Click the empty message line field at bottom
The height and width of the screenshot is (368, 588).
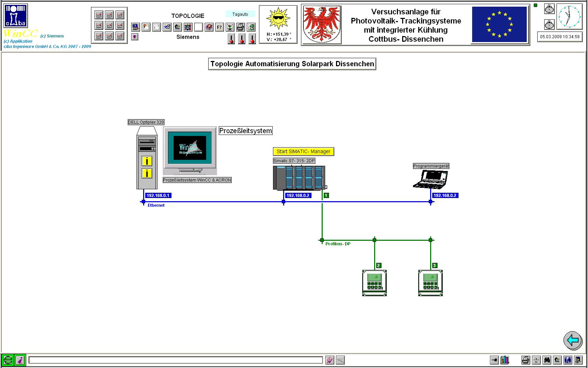coord(175,360)
